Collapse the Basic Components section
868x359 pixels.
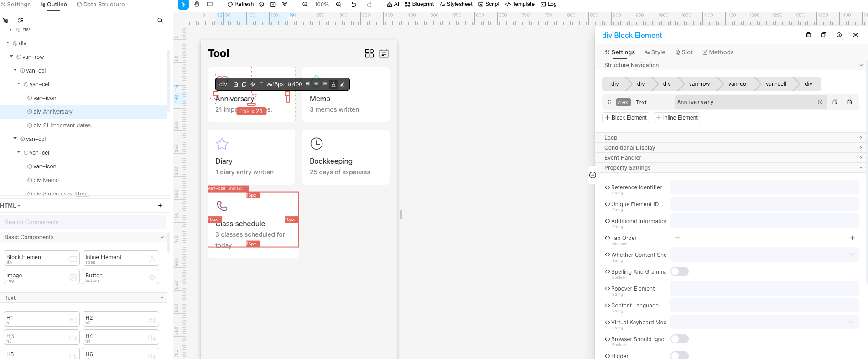point(162,237)
